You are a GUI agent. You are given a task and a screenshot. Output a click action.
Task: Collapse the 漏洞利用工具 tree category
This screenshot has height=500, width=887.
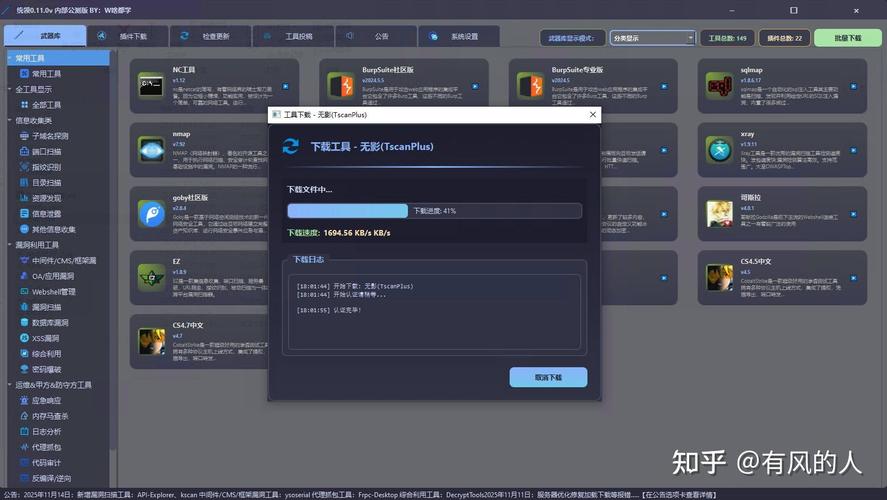[x=10, y=245]
